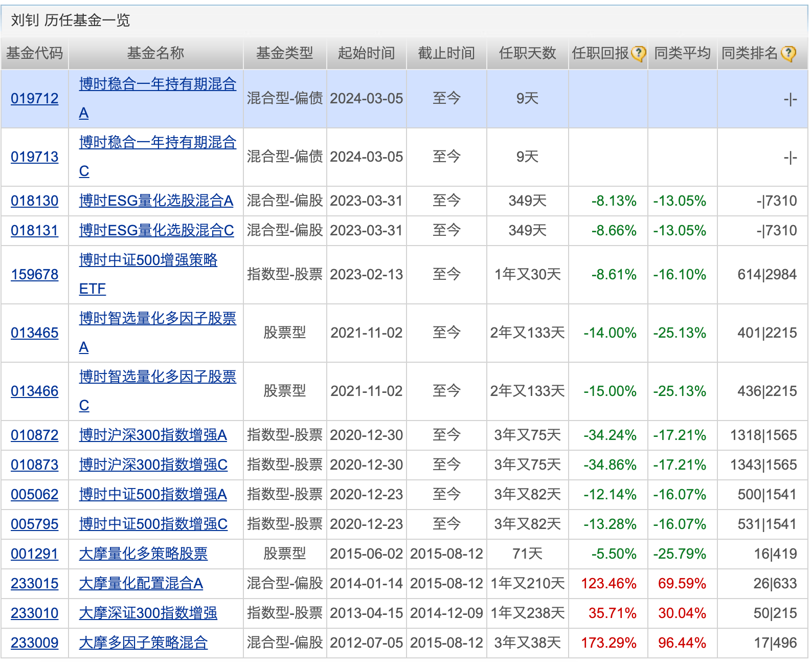Click the 同类平均 column header
The image size is (812, 662).
[x=682, y=53]
